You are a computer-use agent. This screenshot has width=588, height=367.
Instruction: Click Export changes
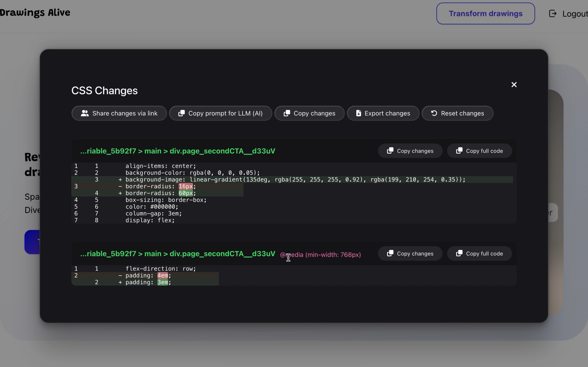pyautogui.click(x=383, y=113)
